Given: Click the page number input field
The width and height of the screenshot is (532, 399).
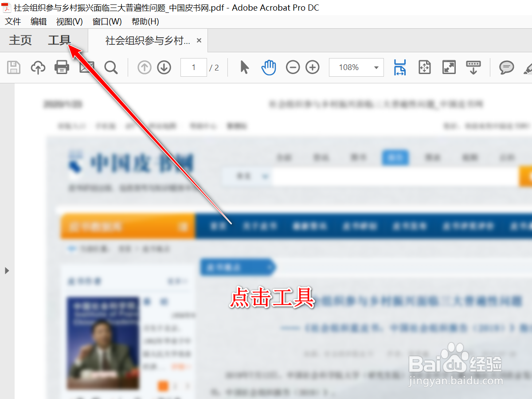Looking at the screenshot, I should point(194,67).
